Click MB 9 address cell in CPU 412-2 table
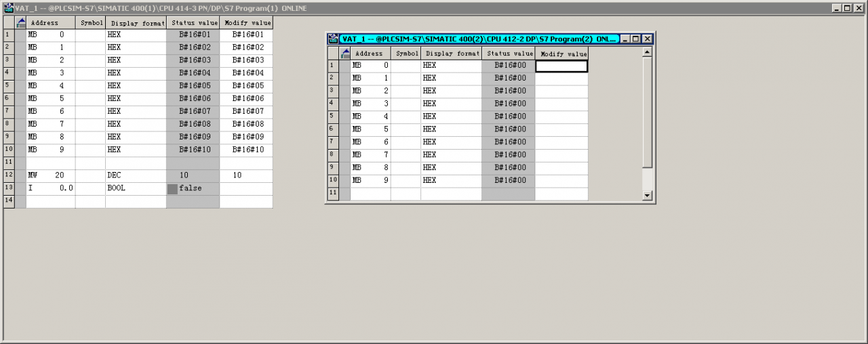868x344 pixels. click(370, 181)
